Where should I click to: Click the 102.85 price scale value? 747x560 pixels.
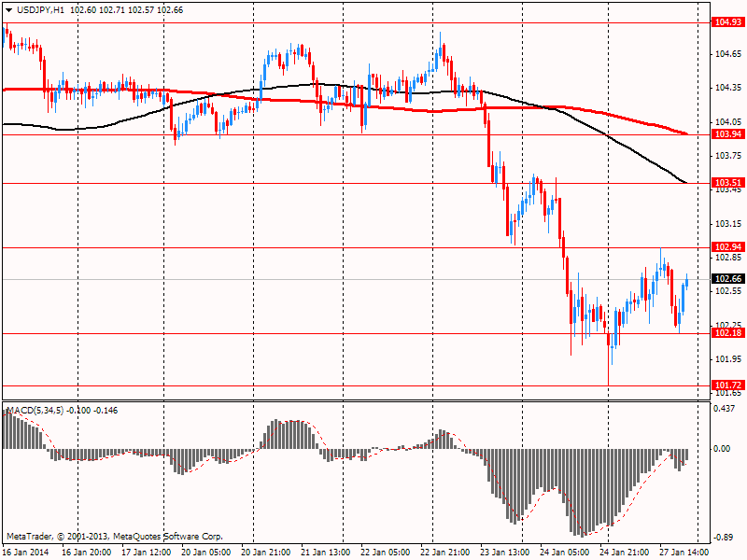(728, 258)
